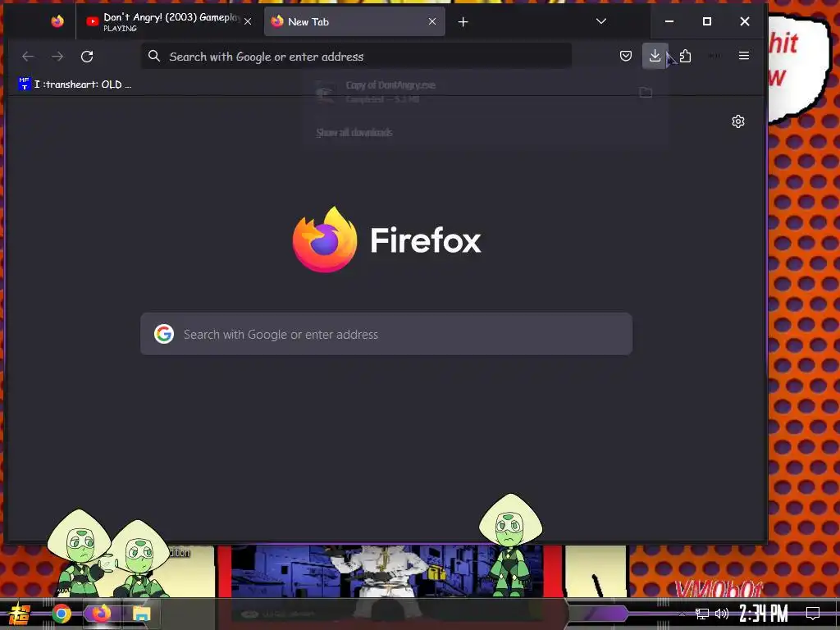Focus the address bar search field
This screenshot has width=840, height=630.
[x=356, y=57]
